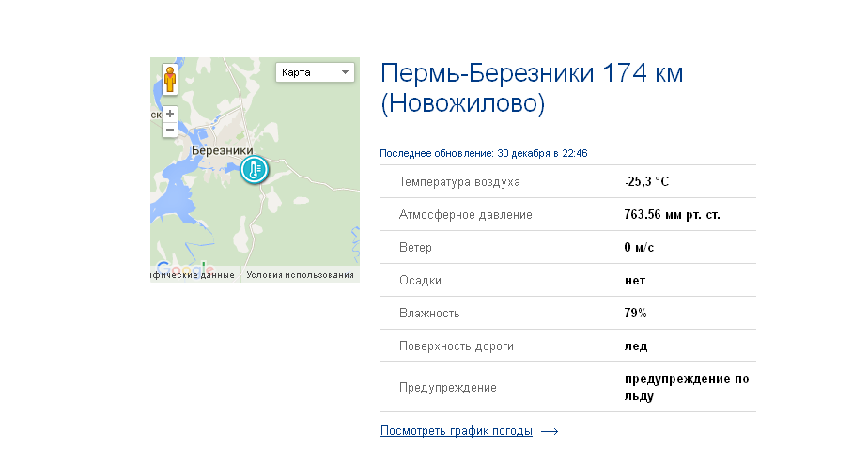Click the предупреждение по льду warning text
This screenshot has height=476, width=868.
tap(687, 388)
